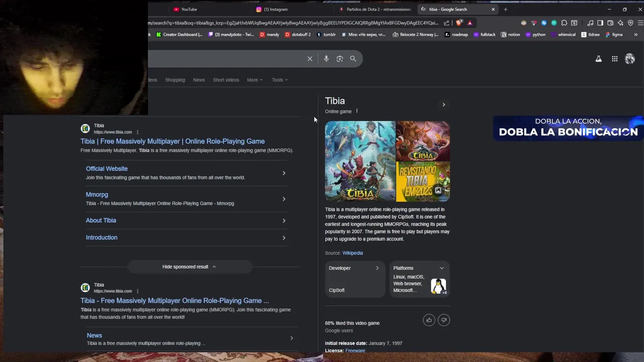Viewport: 644px width, 362px height.
Task: Select the Short videos filter
Action: [226, 80]
